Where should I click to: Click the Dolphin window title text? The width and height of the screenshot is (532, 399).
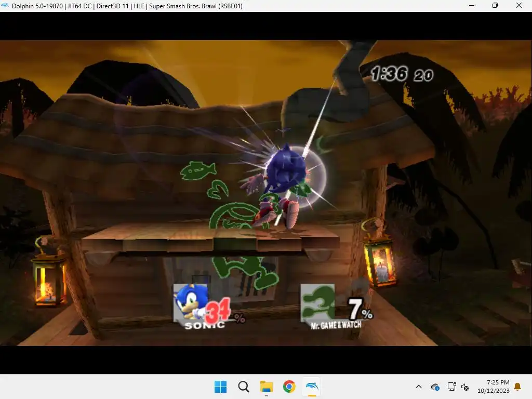coord(127,6)
